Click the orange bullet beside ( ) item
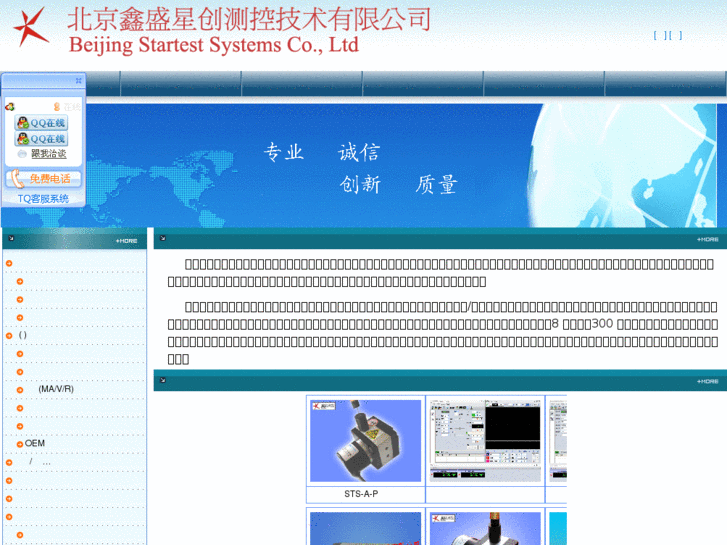Image resolution: width=727 pixels, height=545 pixels. tap(9, 335)
